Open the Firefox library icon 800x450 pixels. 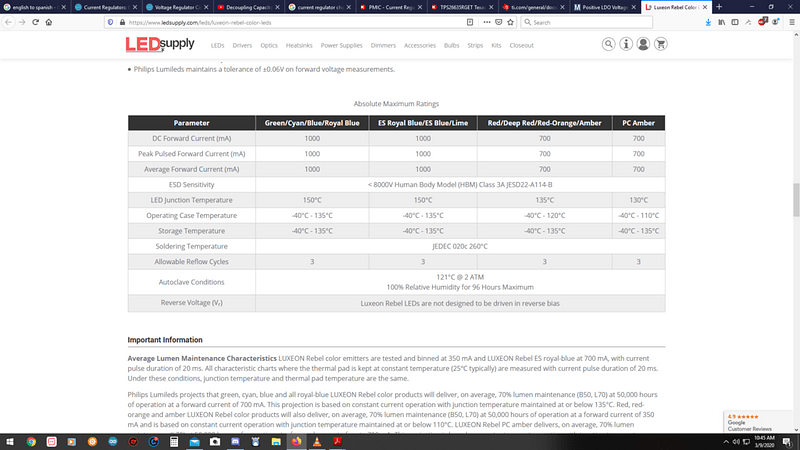click(x=721, y=22)
